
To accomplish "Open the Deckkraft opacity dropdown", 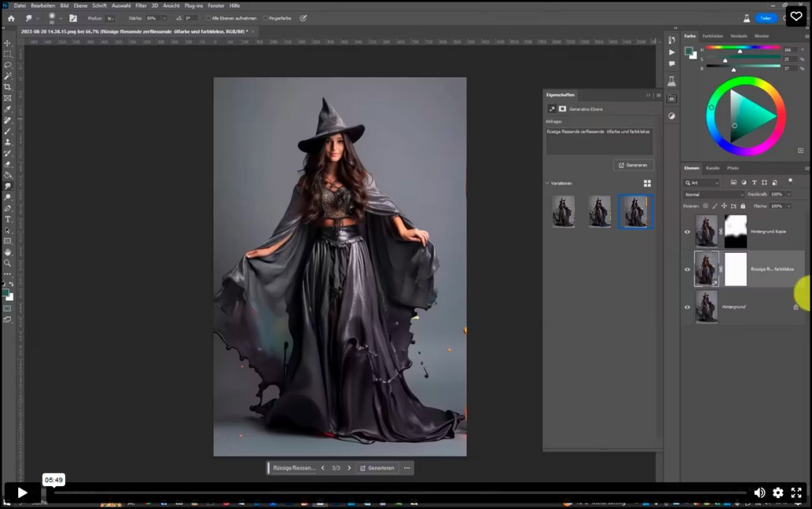I will click(x=788, y=194).
